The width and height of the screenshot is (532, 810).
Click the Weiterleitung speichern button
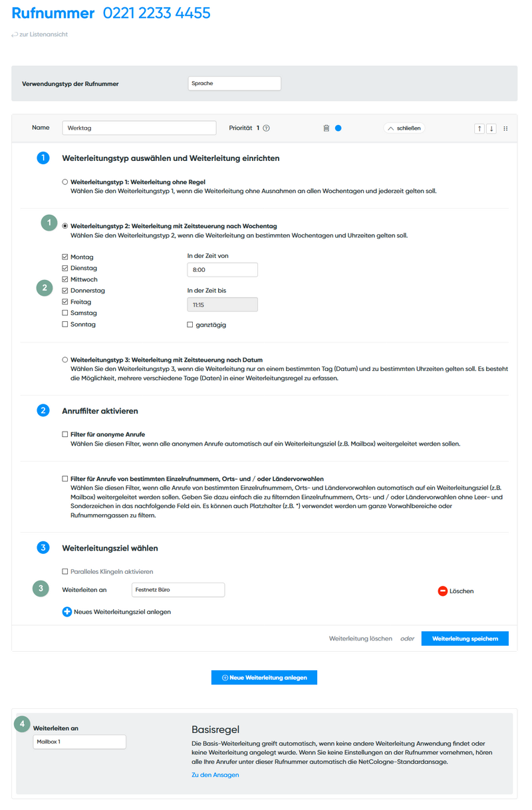pyautogui.click(x=465, y=638)
